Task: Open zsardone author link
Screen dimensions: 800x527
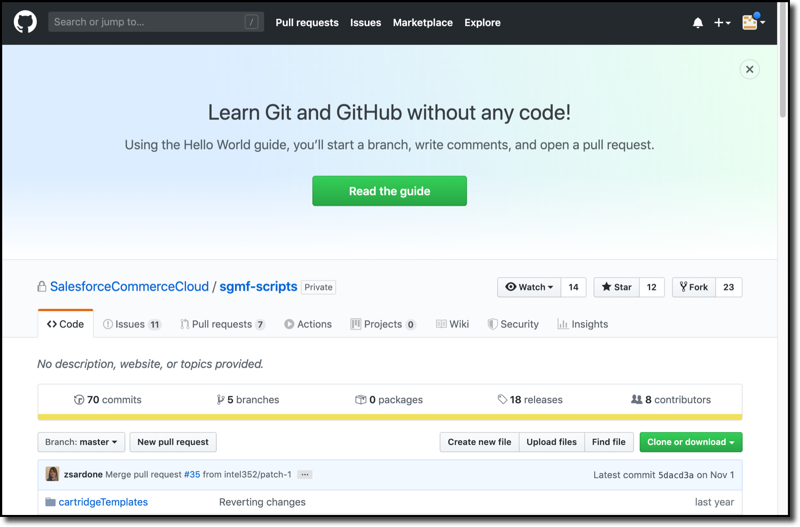Action: tap(83, 474)
